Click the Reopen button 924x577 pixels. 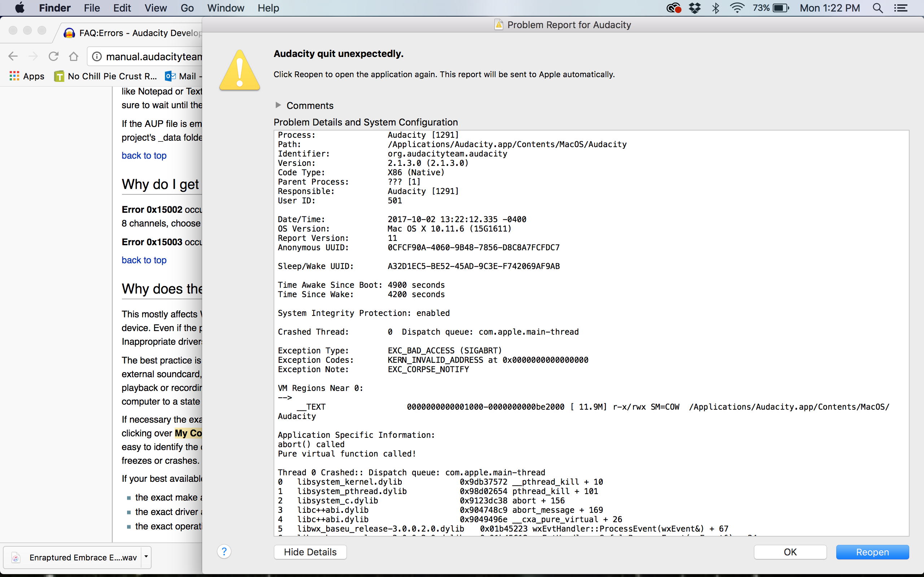coord(872,552)
